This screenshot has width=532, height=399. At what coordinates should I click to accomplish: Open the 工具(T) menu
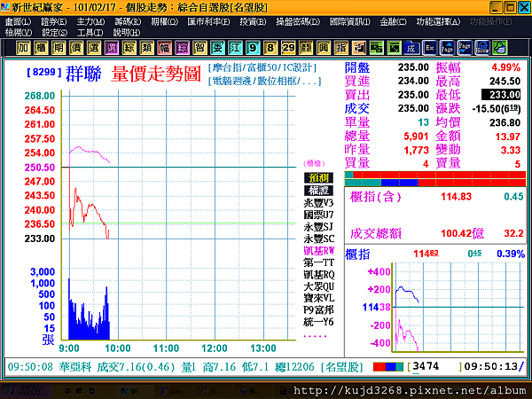[90, 33]
